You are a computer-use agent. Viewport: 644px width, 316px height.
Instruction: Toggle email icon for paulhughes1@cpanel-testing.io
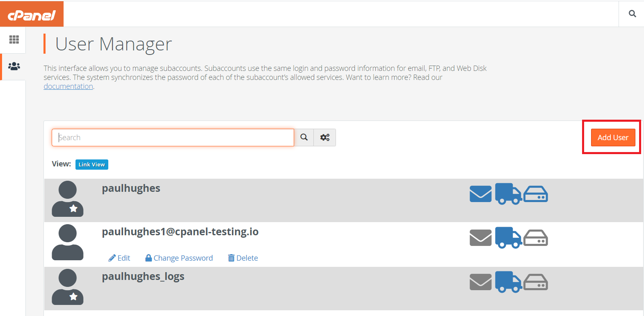[x=480, y=238]
